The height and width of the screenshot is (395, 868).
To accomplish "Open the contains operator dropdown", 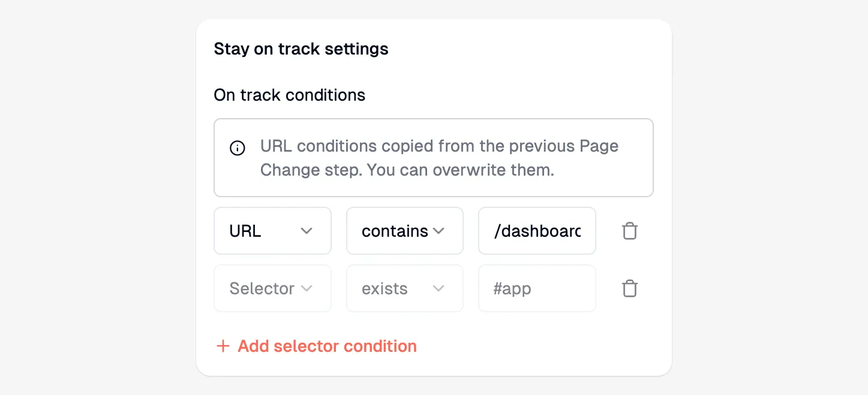I will [x=404, y=231].
